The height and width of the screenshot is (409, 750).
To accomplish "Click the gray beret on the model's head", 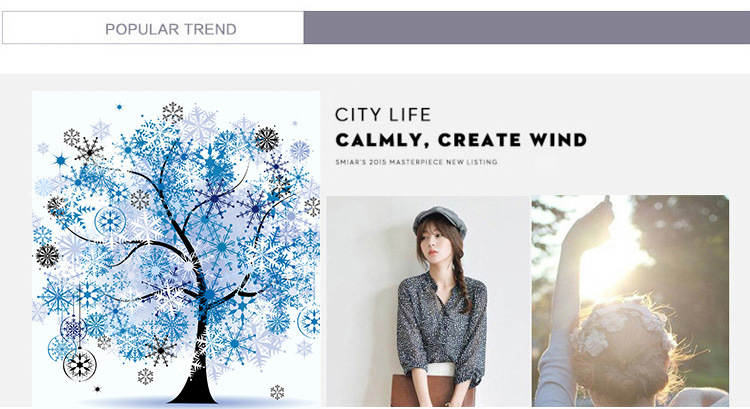I will (439, 220).
